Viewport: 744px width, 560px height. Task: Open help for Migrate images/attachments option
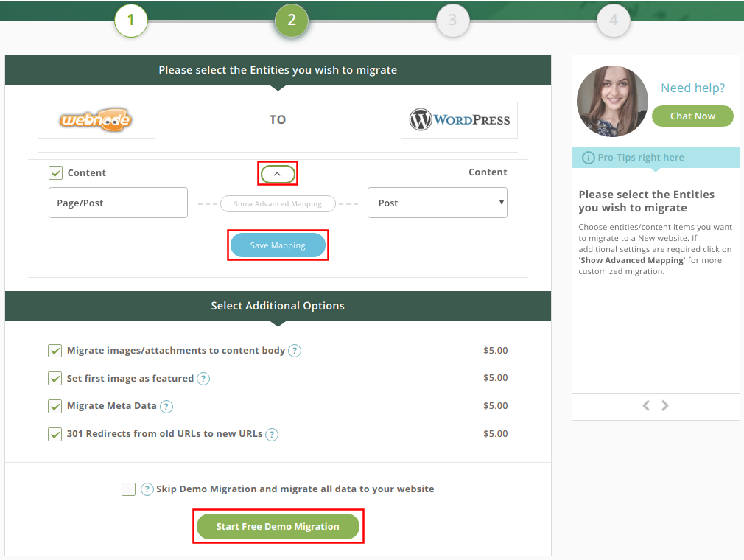pyautogui.click(x=295, y=351)
